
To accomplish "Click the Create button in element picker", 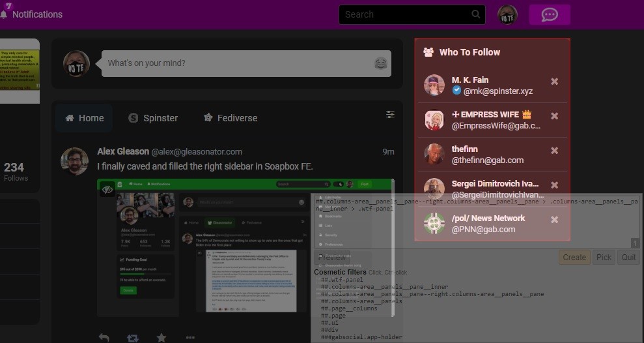I will (x=574, y=257).
